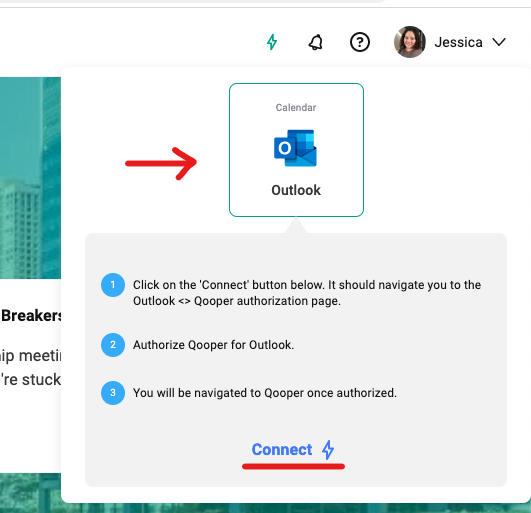The height and width of the screenshot is (513, 531).
Task: Click the 'Breakers' heading behind the panel
Action: [x=31, y=316]
